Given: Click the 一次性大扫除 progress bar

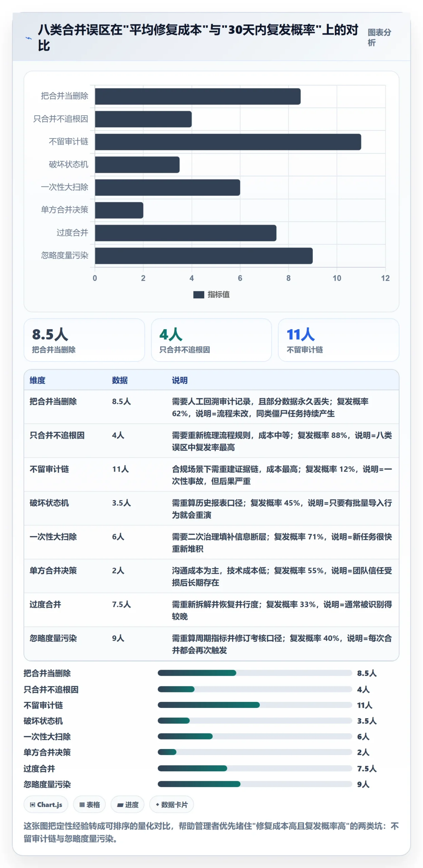Looking at the screenshot, I should coord(255,736).
